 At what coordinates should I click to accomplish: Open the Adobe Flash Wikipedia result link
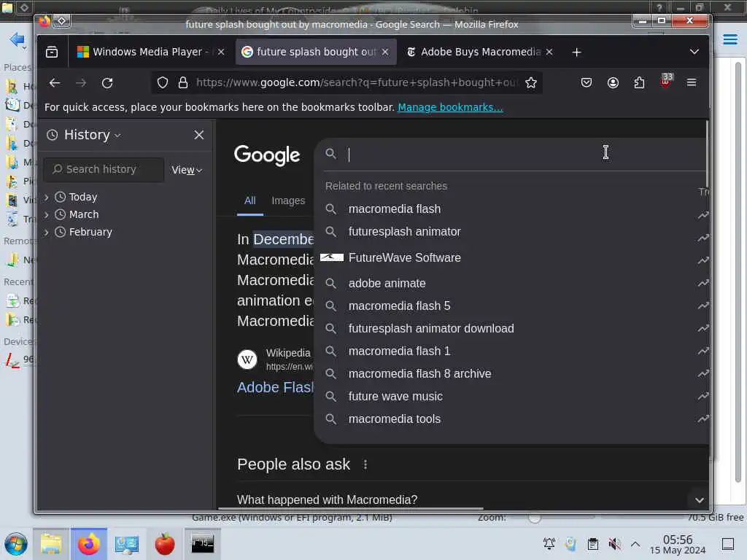pos(275,388)
